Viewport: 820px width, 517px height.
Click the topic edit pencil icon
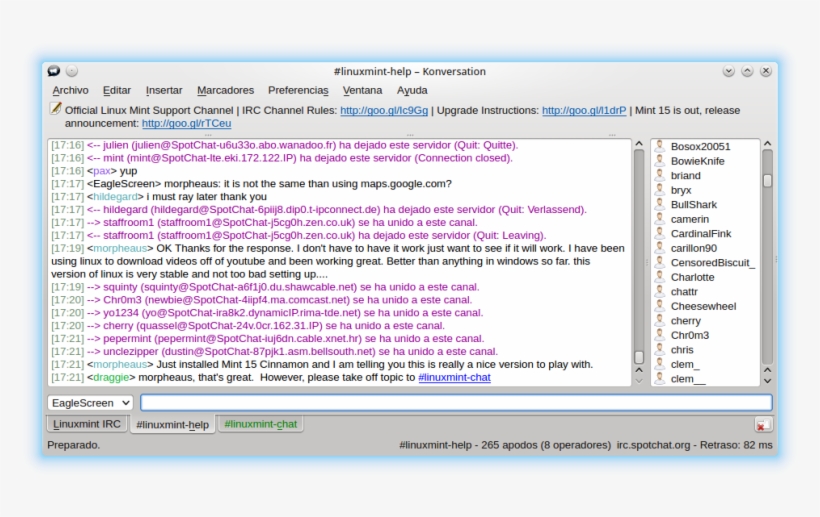pyautogui.click(x=55, y=109)
